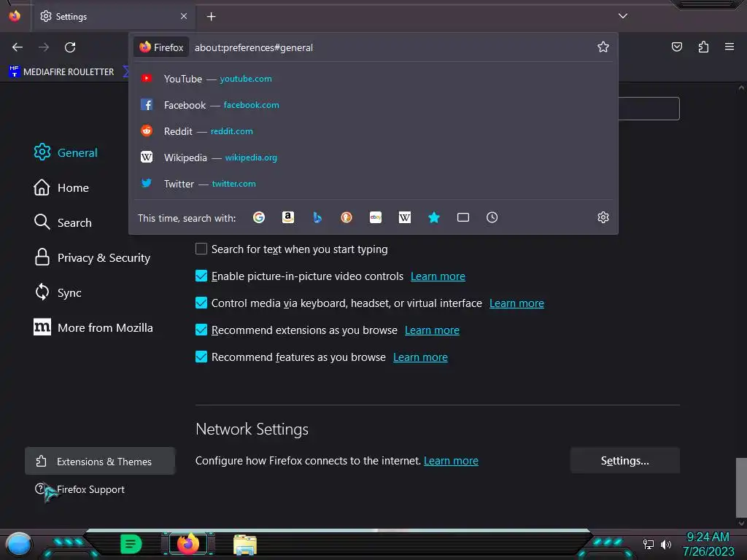Screen dimensions: 747x560
Task: Click Firefox View icon in tab strip
Action: [x=15, y=16]
